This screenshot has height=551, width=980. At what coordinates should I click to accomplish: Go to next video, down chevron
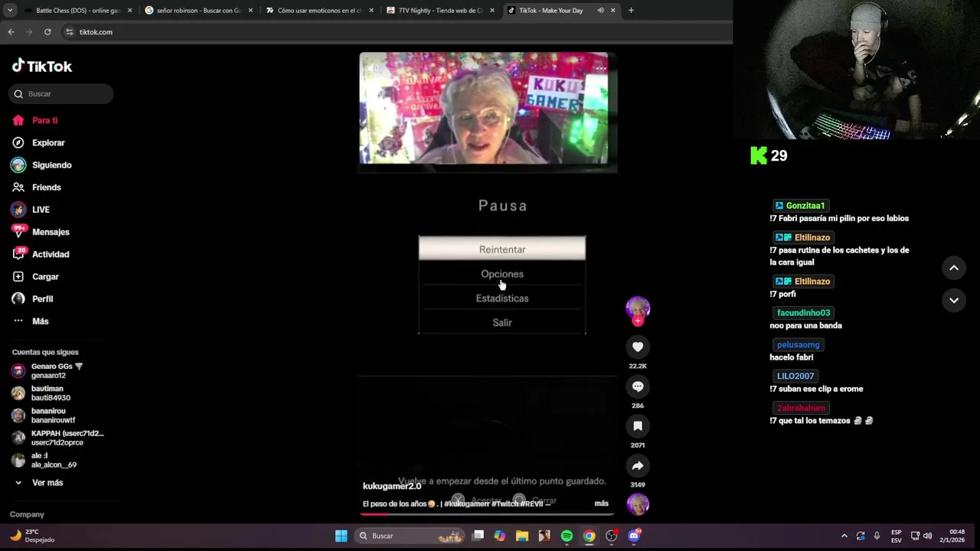(x=954, y=300)
